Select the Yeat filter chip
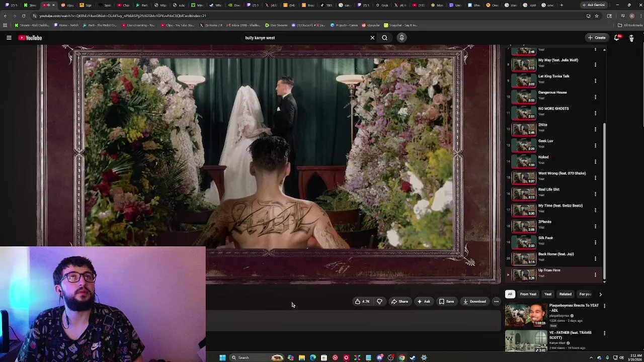This screenshot has width=644, height=362. click(548, 294)
